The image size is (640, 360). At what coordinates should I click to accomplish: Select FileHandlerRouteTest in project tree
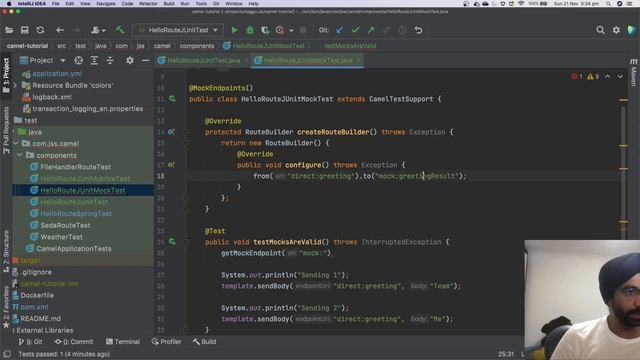coord(76,167)
